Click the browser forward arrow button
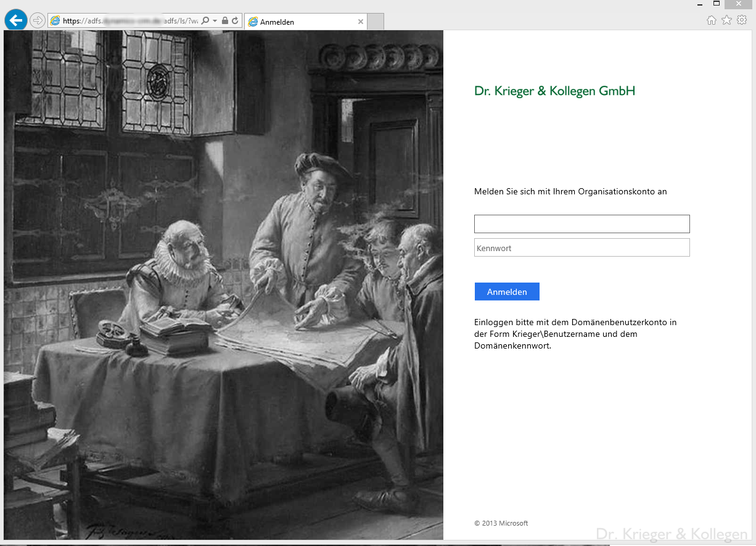Image resolution: width=756 pixels, height=546 pixels. click(38, 21)
